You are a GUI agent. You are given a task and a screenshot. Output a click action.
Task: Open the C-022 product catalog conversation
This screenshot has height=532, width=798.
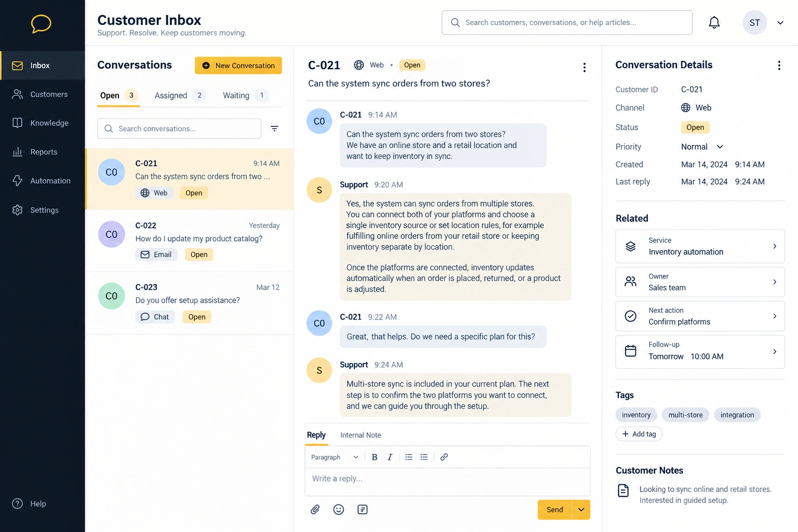pyautogui.click(x=189, y=241)
